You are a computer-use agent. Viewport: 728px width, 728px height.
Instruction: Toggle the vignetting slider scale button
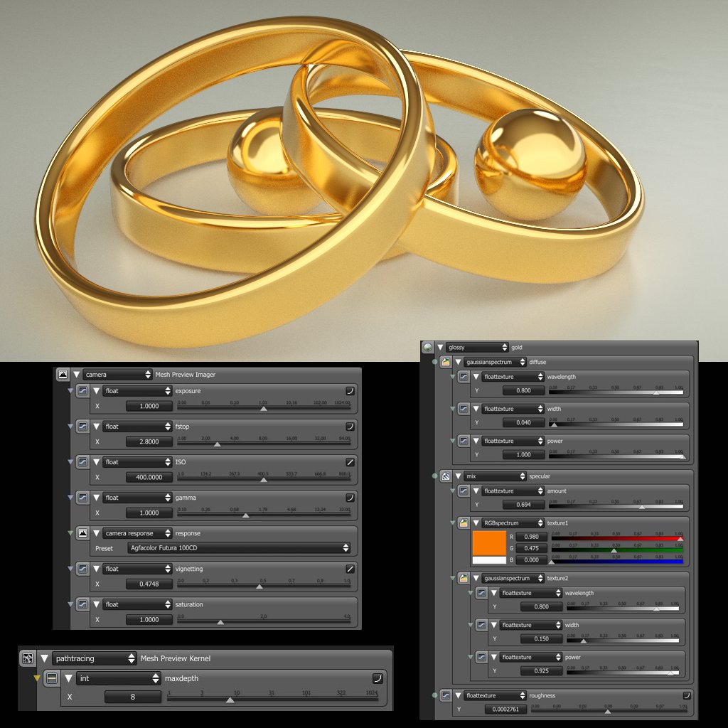(x=350, y=569)
